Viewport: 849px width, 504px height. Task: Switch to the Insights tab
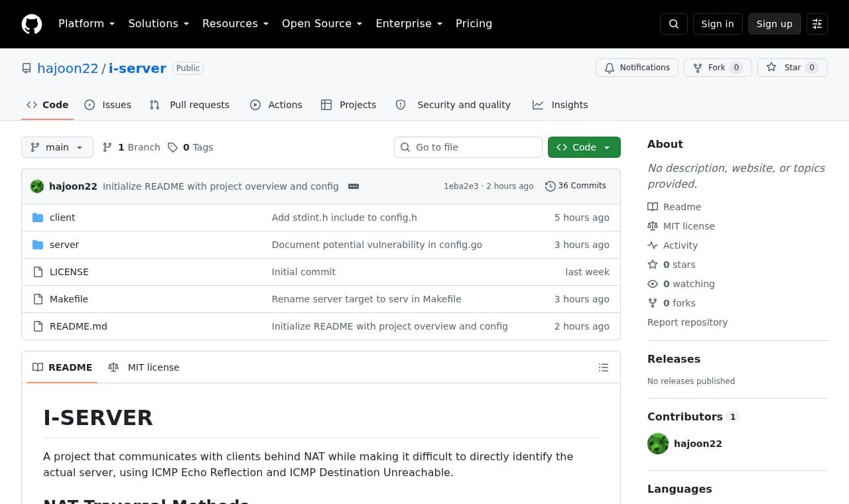click(560, 105)
